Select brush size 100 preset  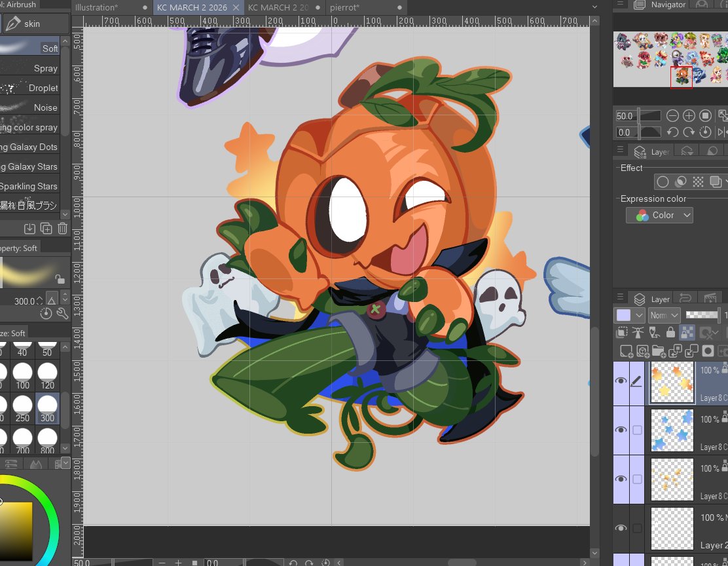click(22, 377)
